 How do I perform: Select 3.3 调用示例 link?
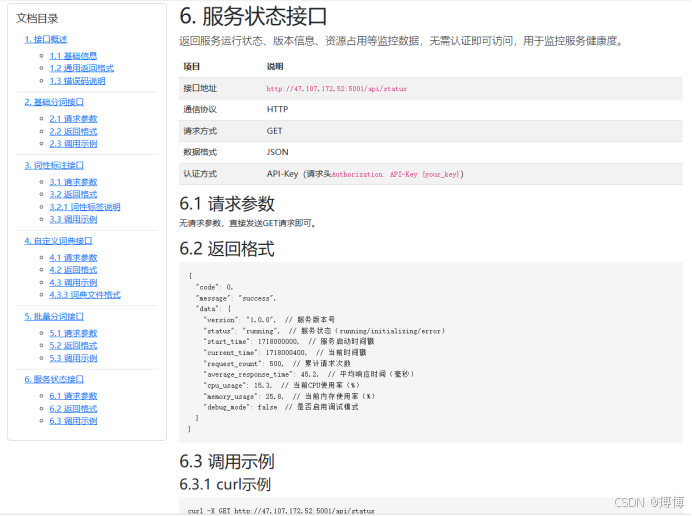coord(73,219)
